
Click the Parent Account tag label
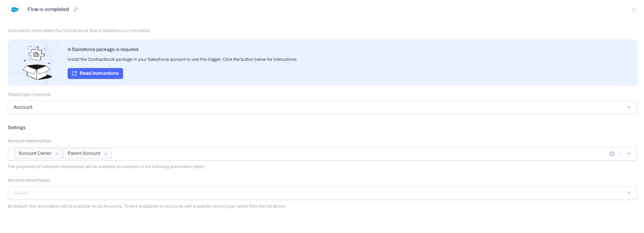pos(84,153)
